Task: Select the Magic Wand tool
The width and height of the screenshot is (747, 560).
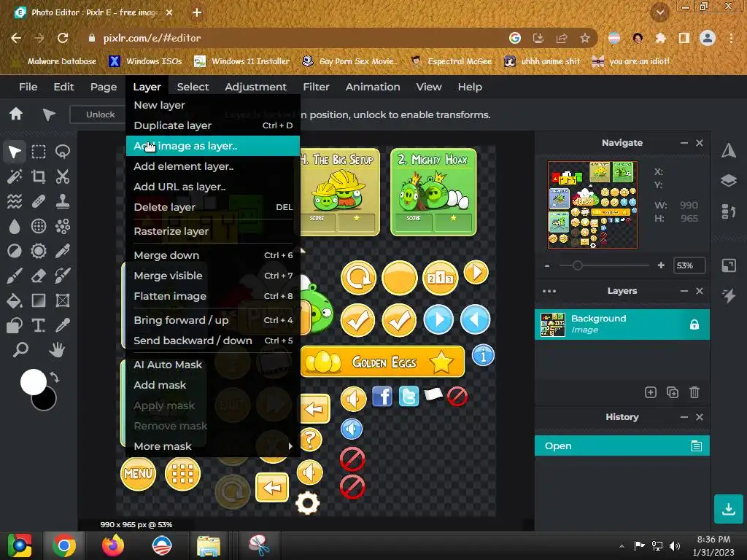Action: point(15,176)
